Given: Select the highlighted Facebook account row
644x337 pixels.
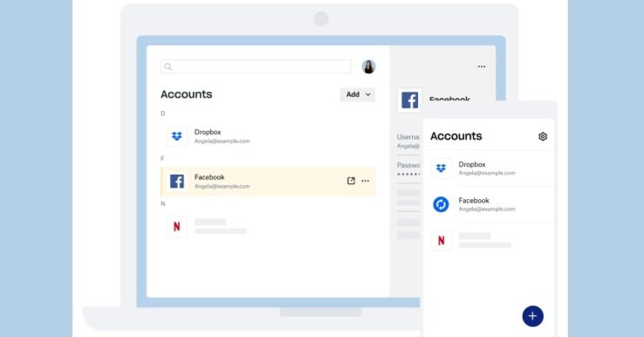Looking at the screenshot, I should click(x=268, y=182).
